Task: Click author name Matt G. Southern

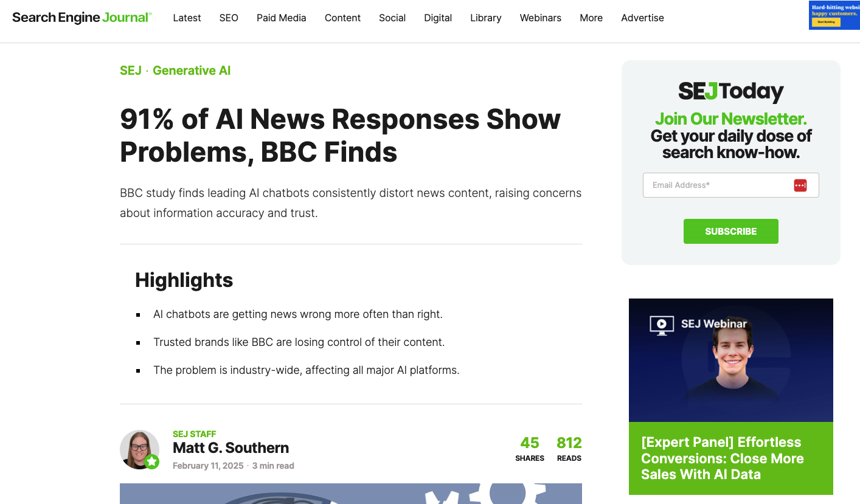Action: coord(231,447)
